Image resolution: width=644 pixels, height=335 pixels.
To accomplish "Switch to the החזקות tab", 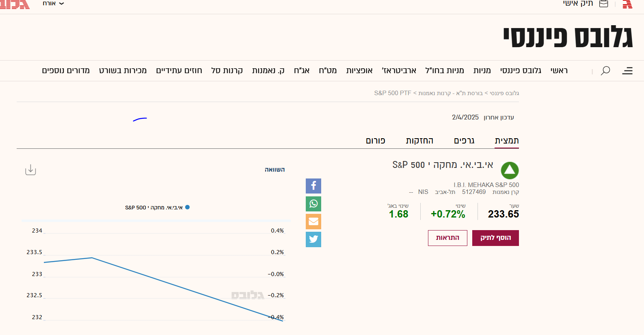I will pyautogui.click(x=419, y=141).
